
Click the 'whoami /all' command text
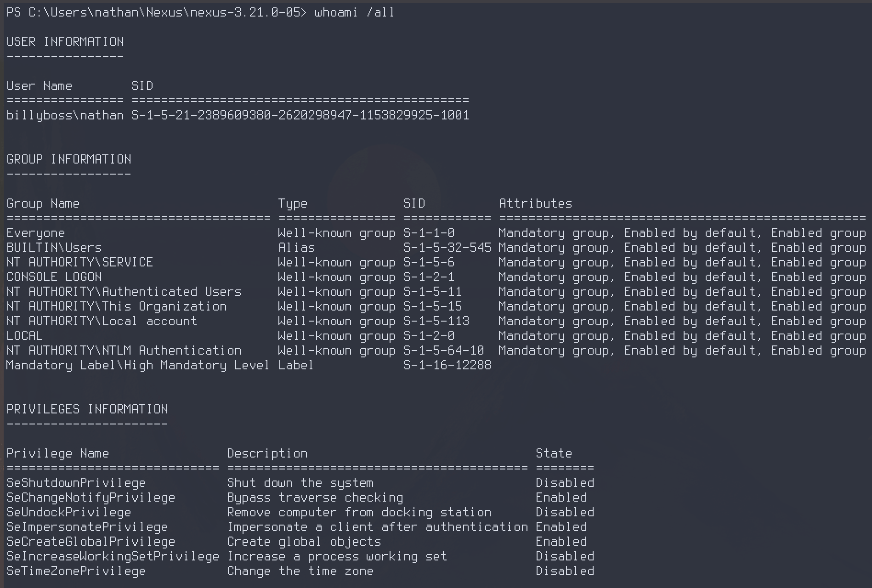point(354,12)
